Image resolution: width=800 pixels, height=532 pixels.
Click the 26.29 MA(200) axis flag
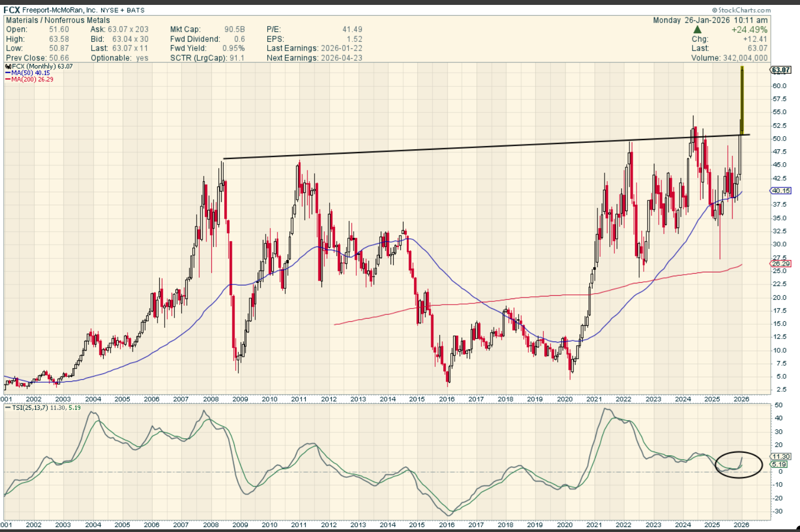click(780, 264)
